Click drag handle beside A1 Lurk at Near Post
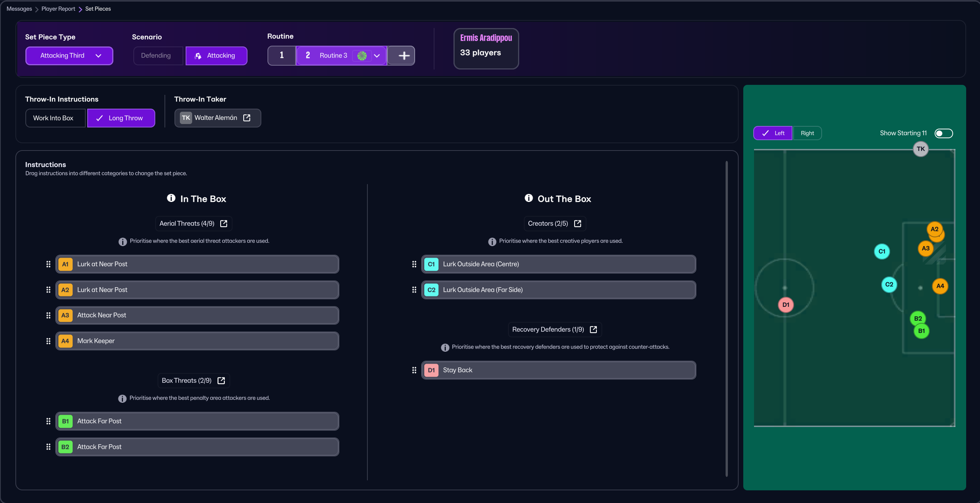This screenshot has height=503, width=980. pyautogui.click(x=48, y=264)
